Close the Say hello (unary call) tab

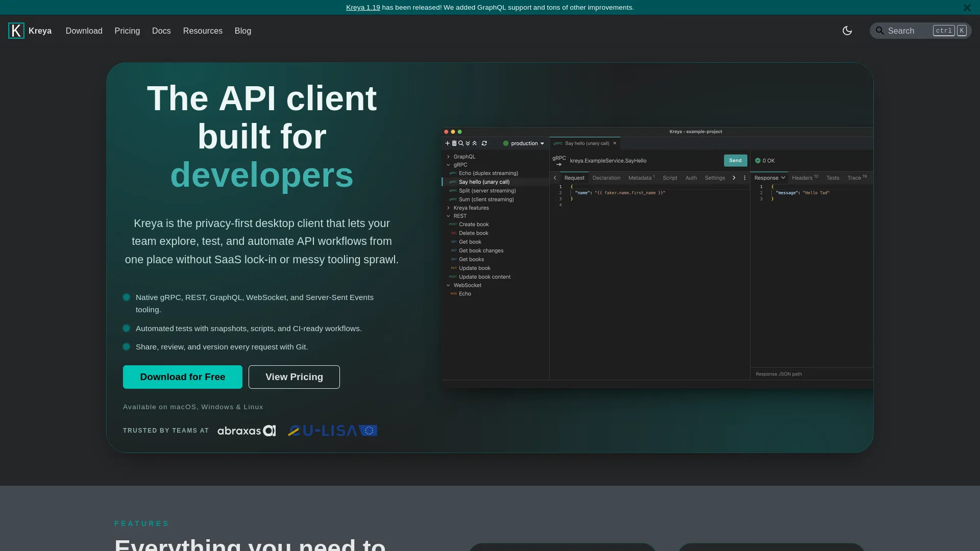click(615, 143)
